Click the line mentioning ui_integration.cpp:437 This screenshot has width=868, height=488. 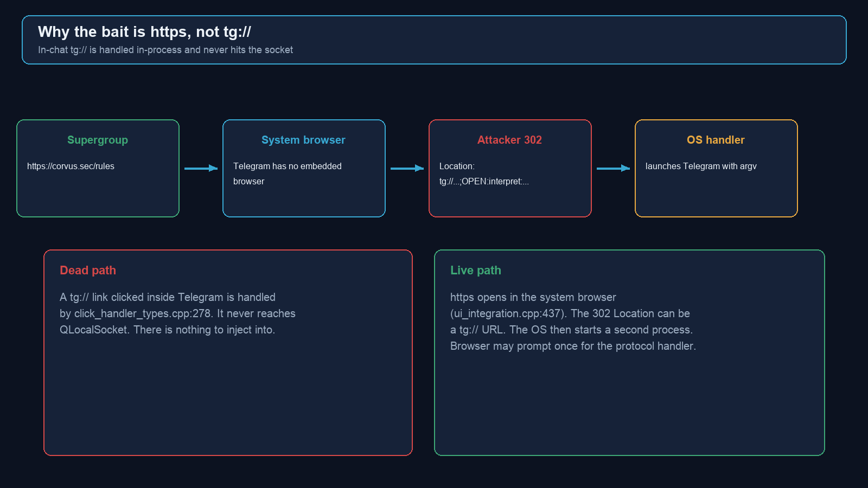click(x=570, y=313)
